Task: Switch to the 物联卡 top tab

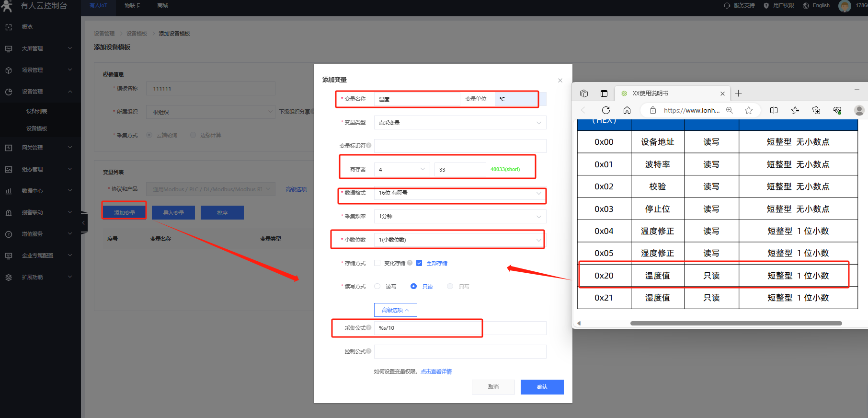Action: coord(132,6)
